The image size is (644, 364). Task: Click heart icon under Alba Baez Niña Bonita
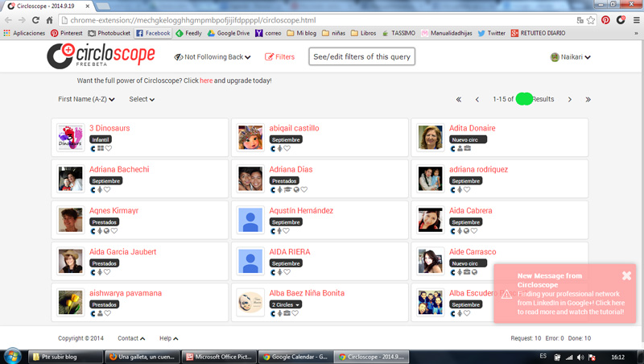tap(295, 313)
